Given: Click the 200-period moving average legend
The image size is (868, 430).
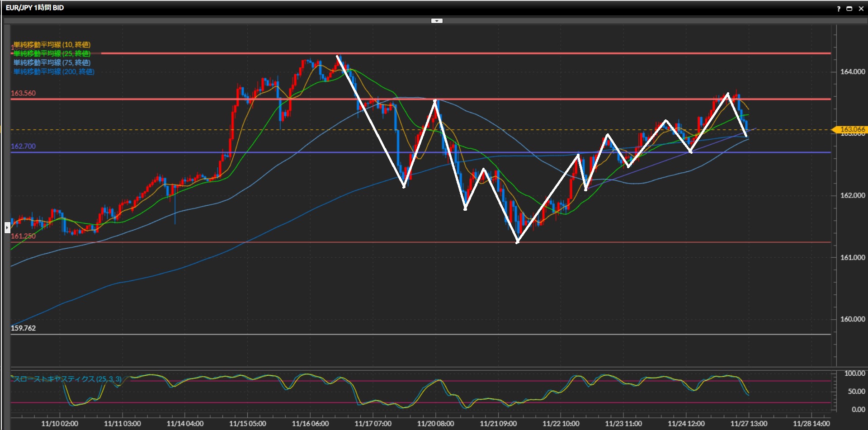Looking at the screenshot, I should (53, 72).
